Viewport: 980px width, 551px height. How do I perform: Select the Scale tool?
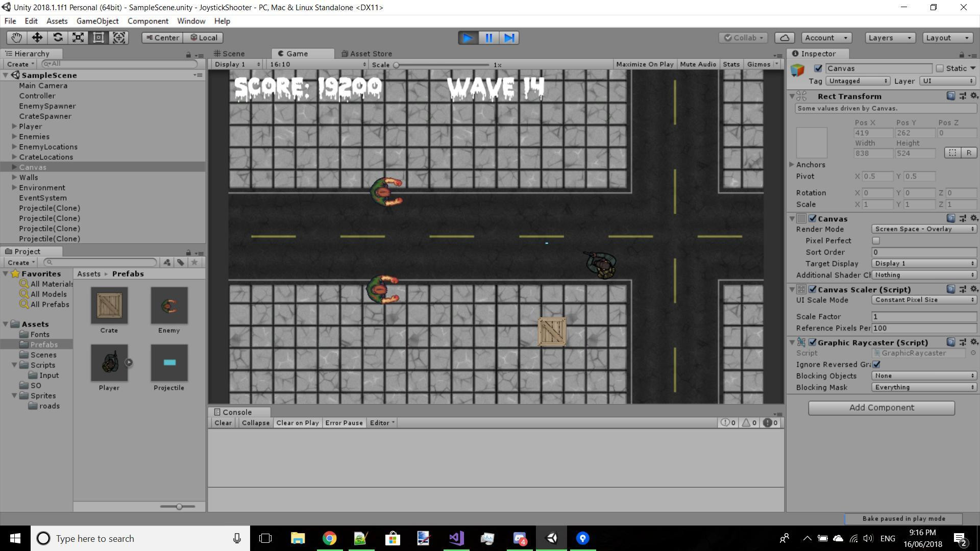pyautogui.click(x=78, y=38)
